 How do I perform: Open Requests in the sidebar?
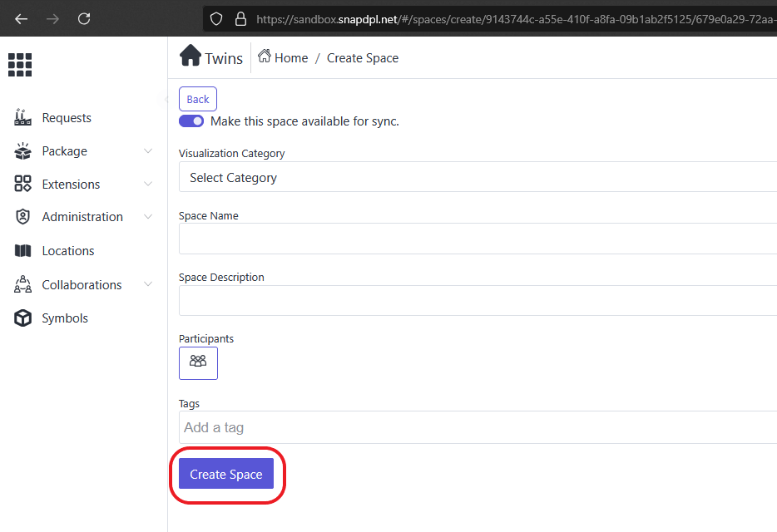pos(67,118)
